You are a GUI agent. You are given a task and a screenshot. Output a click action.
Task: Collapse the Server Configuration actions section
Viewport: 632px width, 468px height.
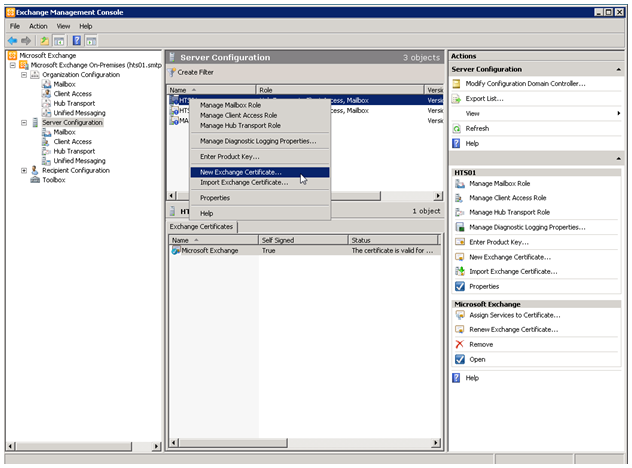[x=618, y=70]
